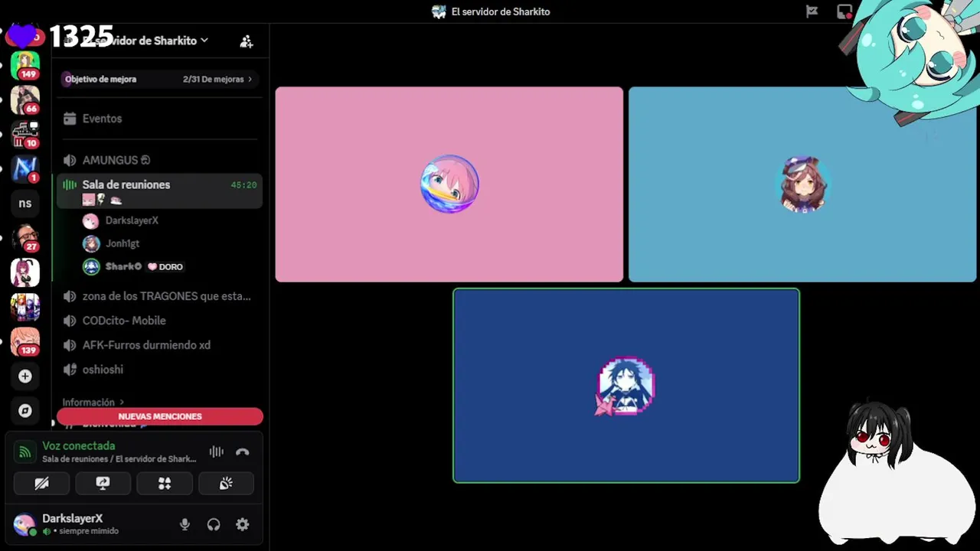The height and width of the screenshot is (551, 980).
Task: Open user settings gear icon
Action: click(243, 524)
